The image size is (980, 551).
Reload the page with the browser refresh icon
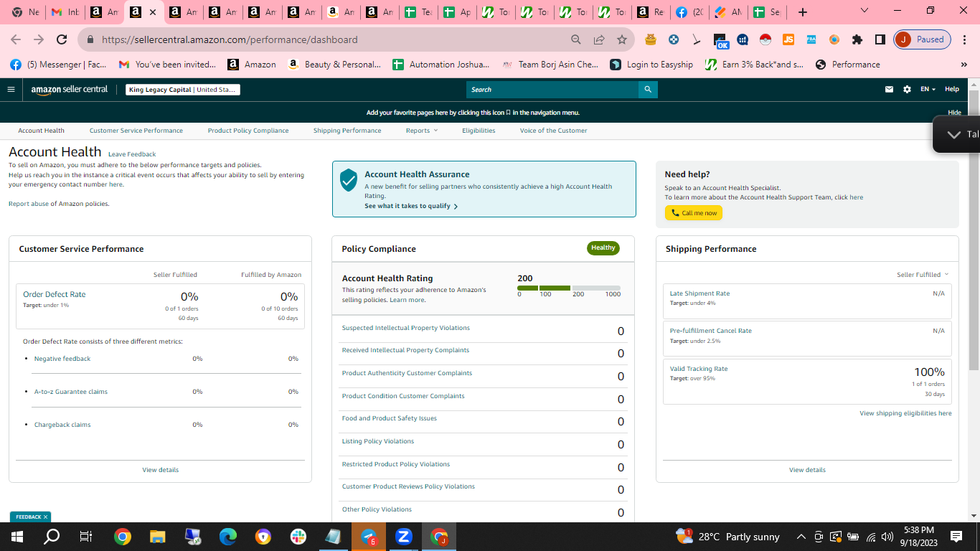point(62,39)
